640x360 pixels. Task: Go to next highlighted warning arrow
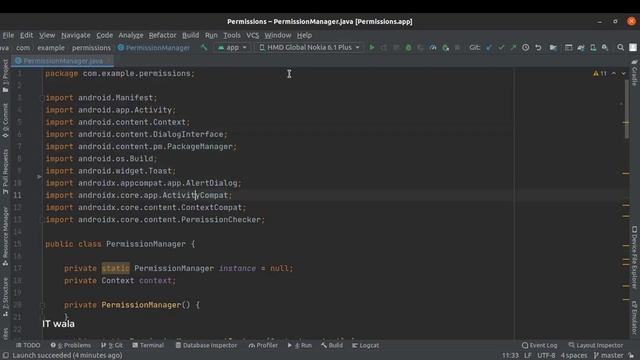point(623,73)
